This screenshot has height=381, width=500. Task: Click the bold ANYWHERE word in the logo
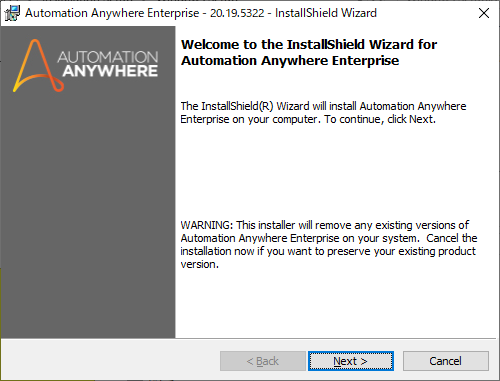pyautogui.click(x=110, y=71)
